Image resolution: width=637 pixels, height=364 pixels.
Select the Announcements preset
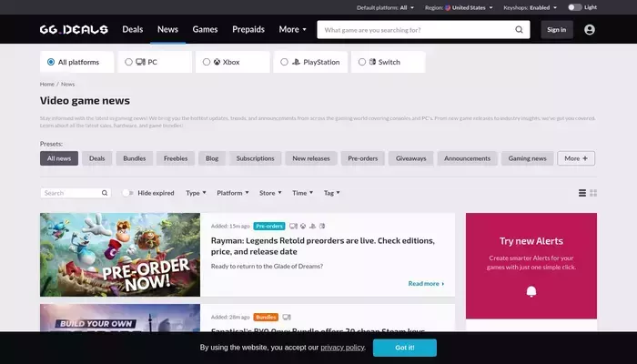pos(467,158)
